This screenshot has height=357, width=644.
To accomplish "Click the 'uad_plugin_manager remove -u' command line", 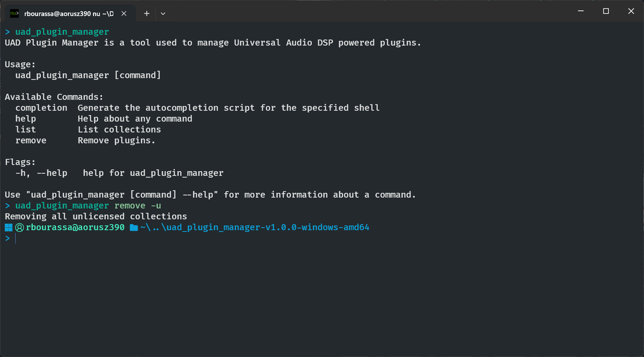I will coord(88,206).
